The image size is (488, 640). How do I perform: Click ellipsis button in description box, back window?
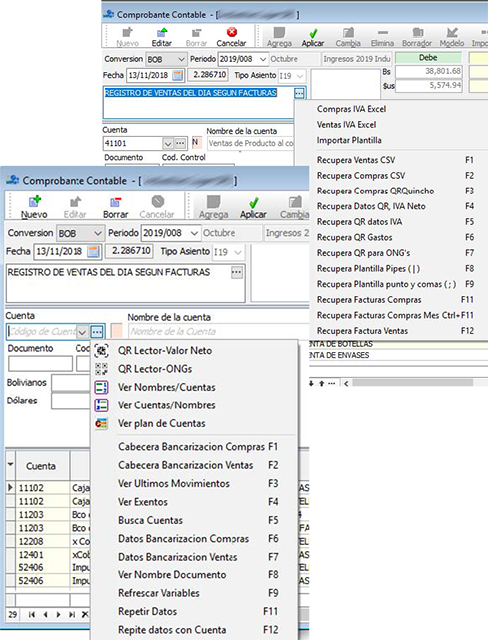(299, 93)
